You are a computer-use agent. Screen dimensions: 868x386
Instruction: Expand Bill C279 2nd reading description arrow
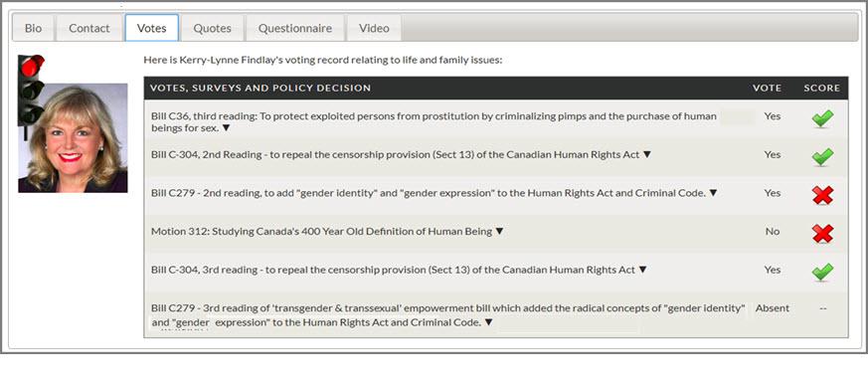click(713, 193)
